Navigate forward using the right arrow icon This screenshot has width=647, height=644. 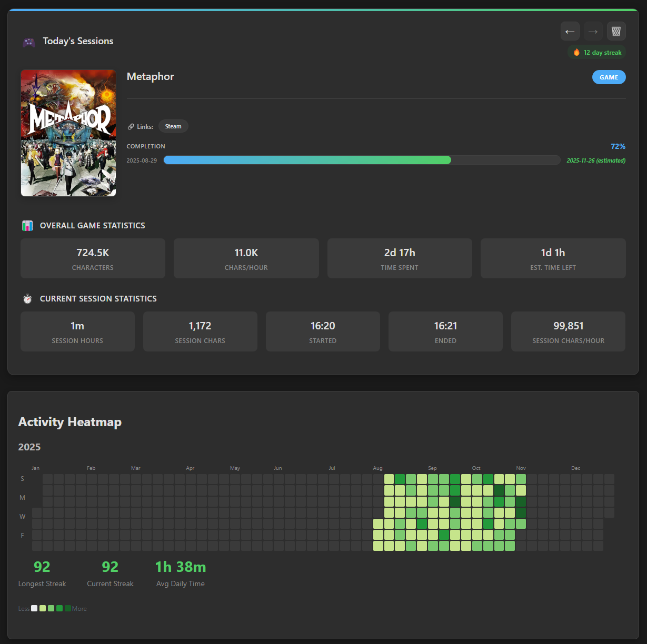[593, 31]
